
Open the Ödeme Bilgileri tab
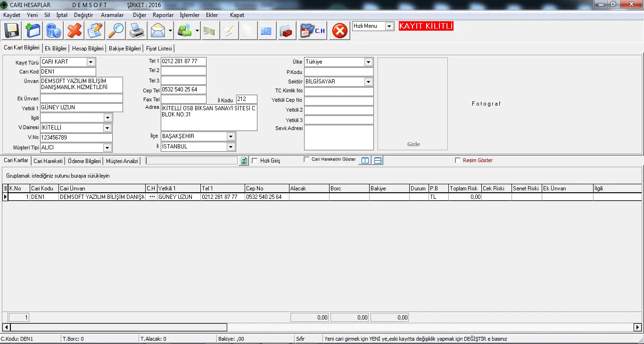pyautogui.click(x=84, y=161)
